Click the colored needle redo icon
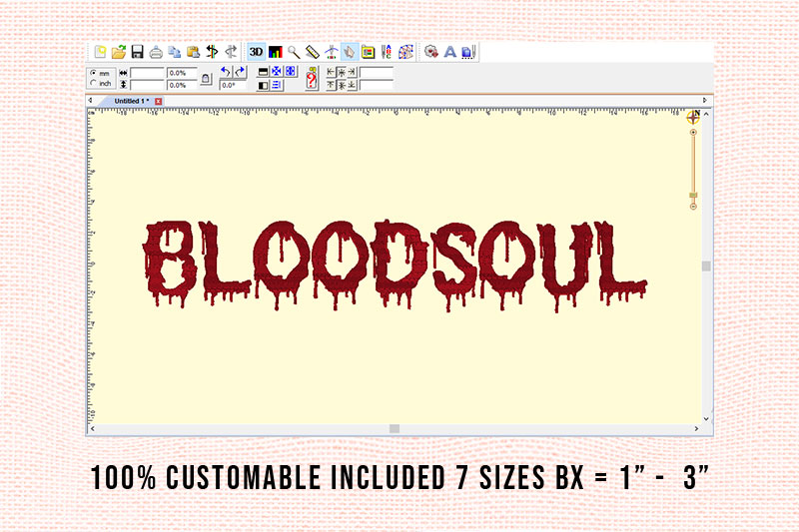Viewport: 799px width, 532px height. pyautogui.click(x=212, y=52)
